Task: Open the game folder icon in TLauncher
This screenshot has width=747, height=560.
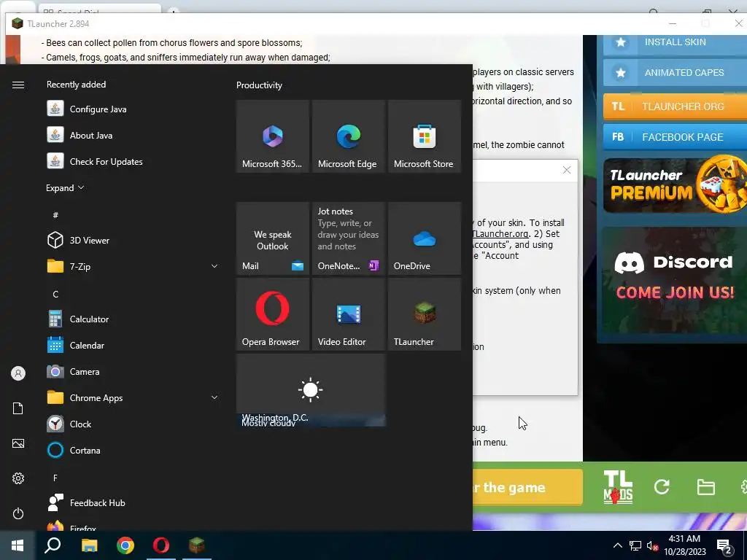Action: 705,487
